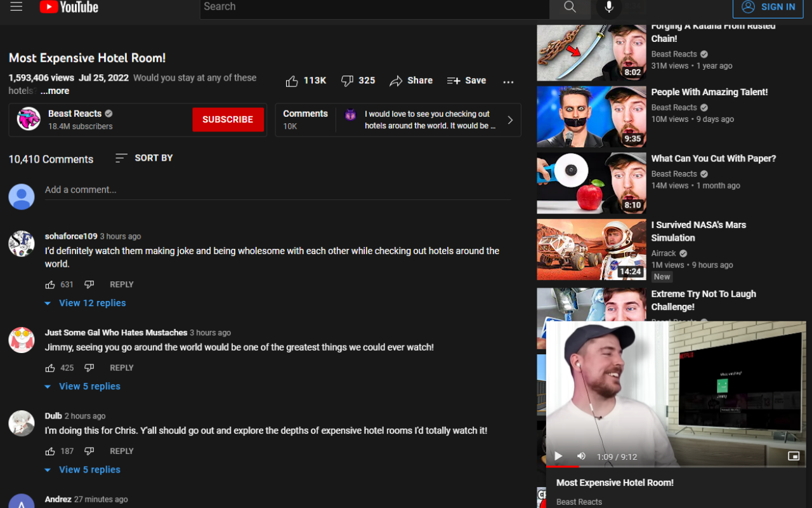Reply to Just Some Gal's comment
The width and height of the screenshot is (812, 508).
click(122, 368)
